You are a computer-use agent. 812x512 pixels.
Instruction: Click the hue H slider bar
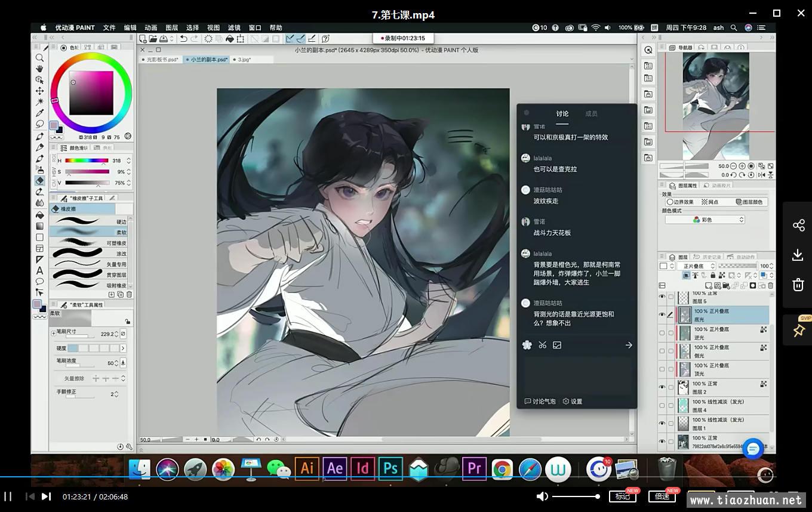click(87, 161)
